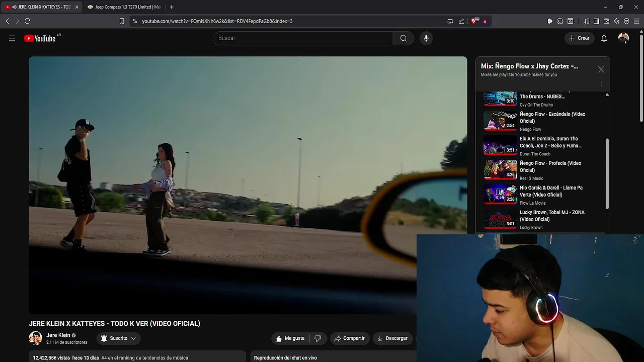644x362 pixels.
Task: Toggle the browser sidebar panel
Action: (596, 21)
